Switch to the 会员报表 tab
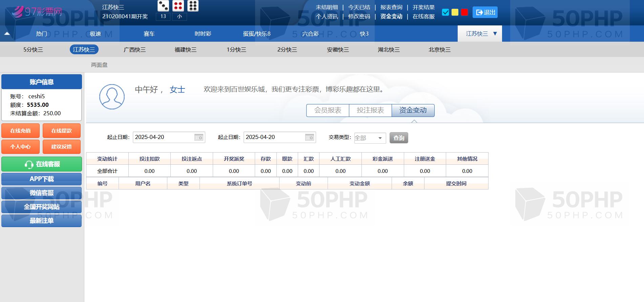Image resolution: width=644 pixels, height=302 pixels. click(x=328, y=110)
